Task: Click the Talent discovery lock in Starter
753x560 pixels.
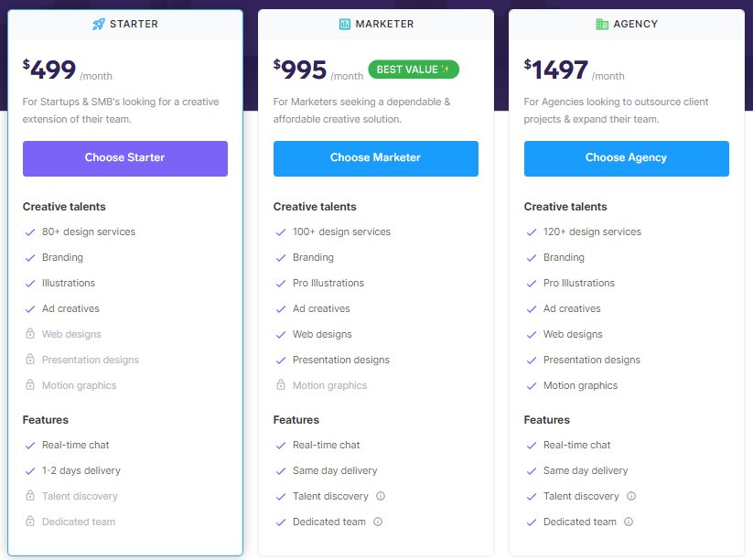Action: (30, 496)
